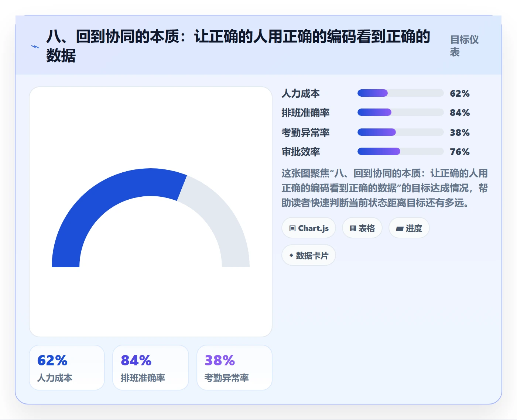The height and width of the screenshot is (420, 517).
Task: Click the diamond icon in 数据卡片 chip
Action: [291, 255]
